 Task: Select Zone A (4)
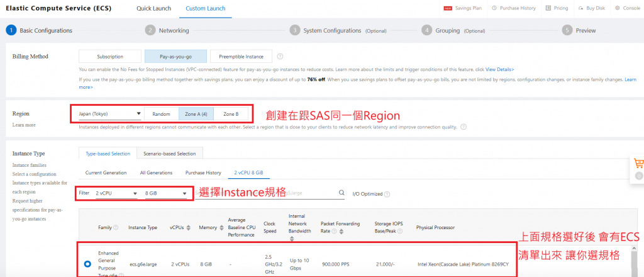(196, 114)
